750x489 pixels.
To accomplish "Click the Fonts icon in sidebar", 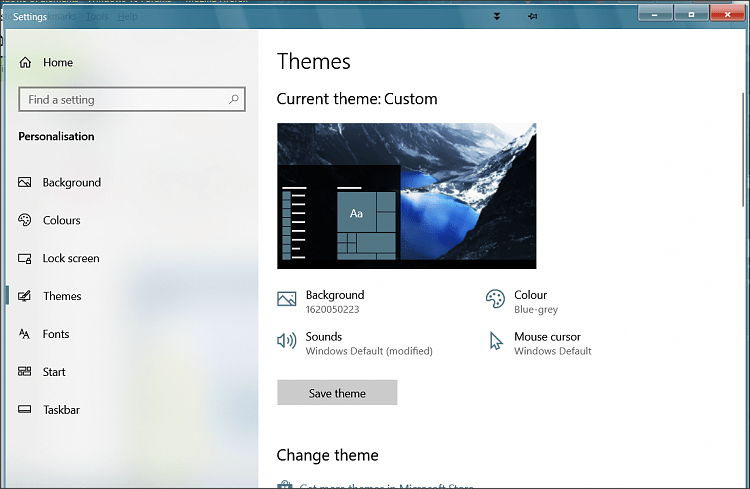I will 24,334.
